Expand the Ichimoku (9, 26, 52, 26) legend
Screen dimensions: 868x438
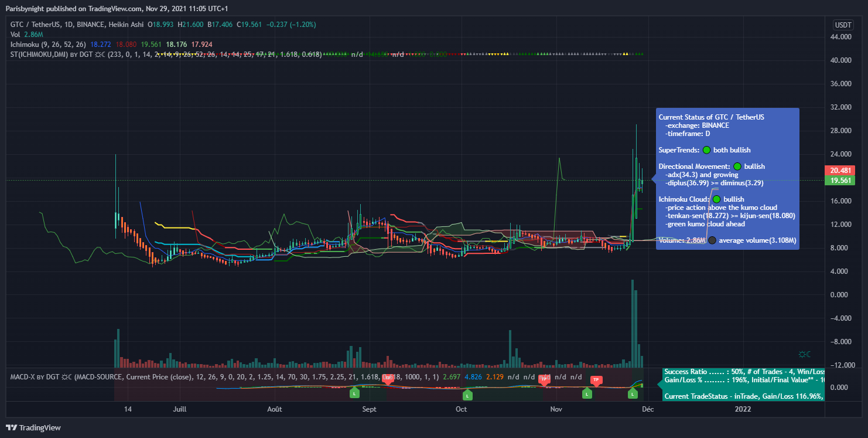pyautogui.click(x=48, y=44)
